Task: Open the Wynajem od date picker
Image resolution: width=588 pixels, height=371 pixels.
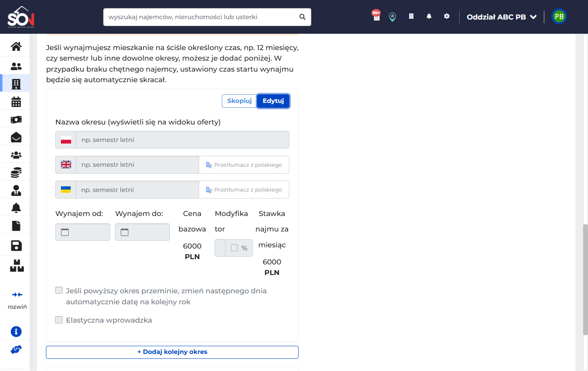Action: click(82, 232)
